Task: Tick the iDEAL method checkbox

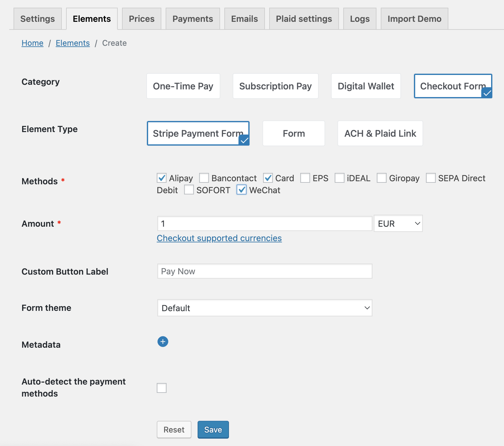Action: (340, 178)
